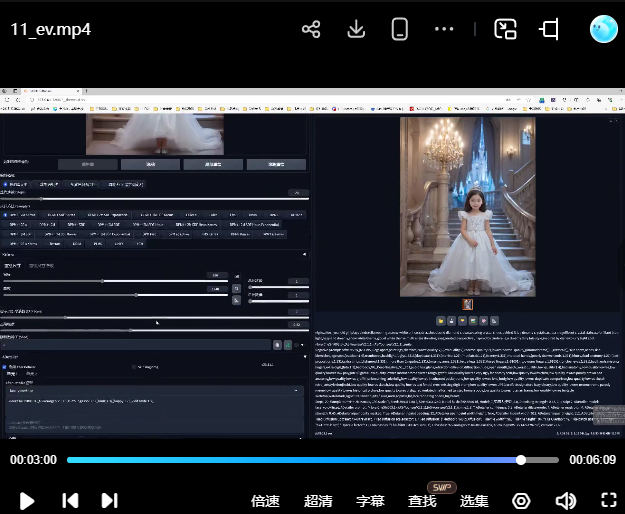
Task: Click the progress bar playhead handle
Action: click(521, 460)
